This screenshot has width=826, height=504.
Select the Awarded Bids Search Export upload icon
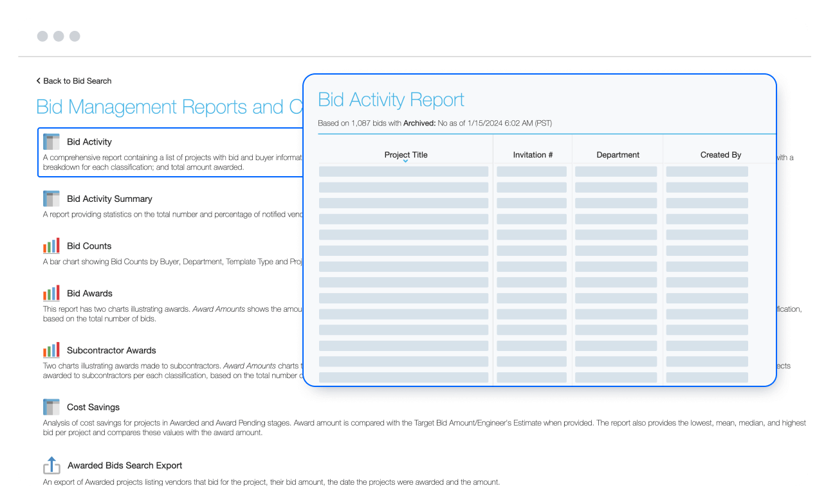(51, 465)
